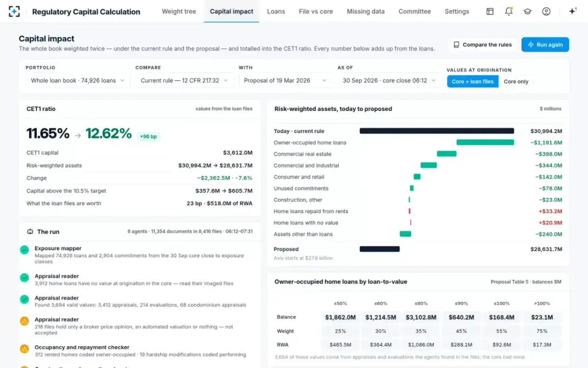Click the warning icon for 218 files row
This screenshot has height=368, width=588.
click(x=24, y=321)
